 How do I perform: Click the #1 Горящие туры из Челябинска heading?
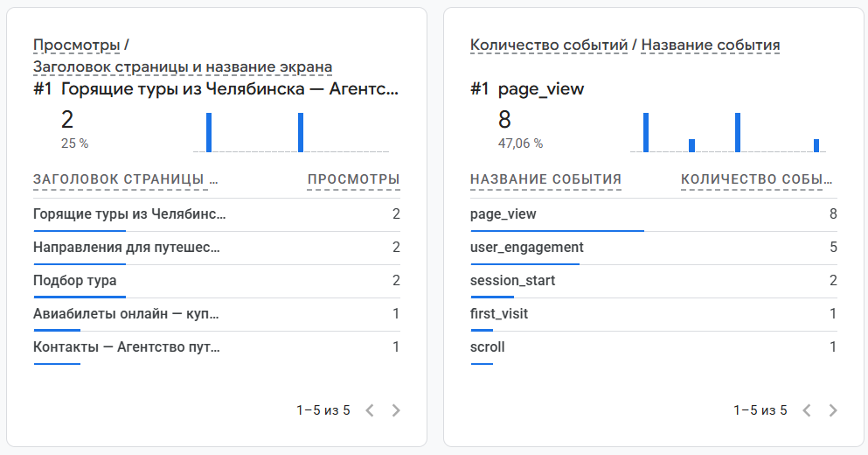216,88
